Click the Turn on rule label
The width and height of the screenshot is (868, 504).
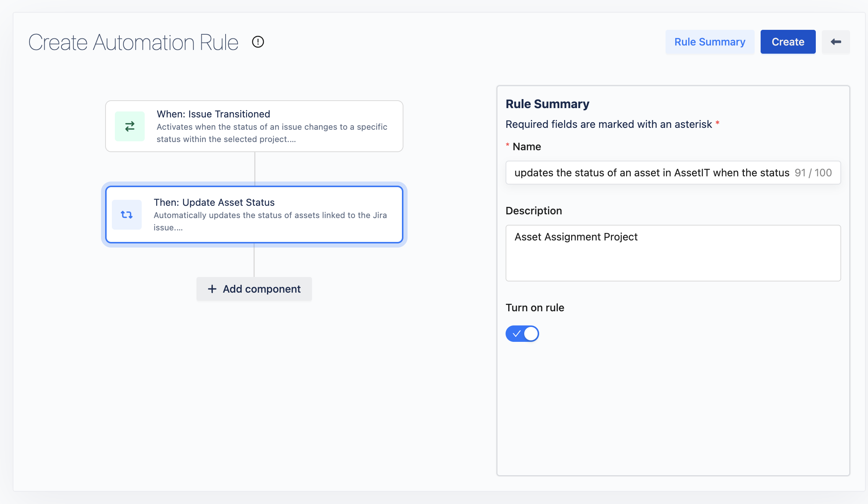point(535,308)
